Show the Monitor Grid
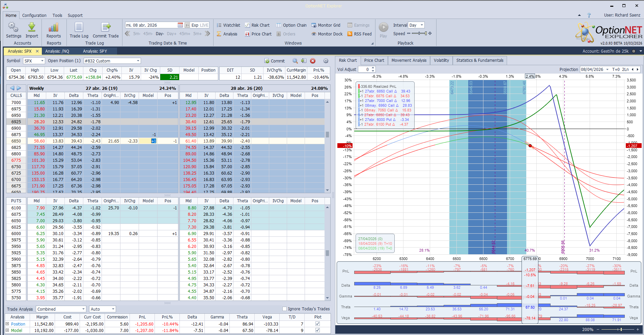 (x=326, y=25)
